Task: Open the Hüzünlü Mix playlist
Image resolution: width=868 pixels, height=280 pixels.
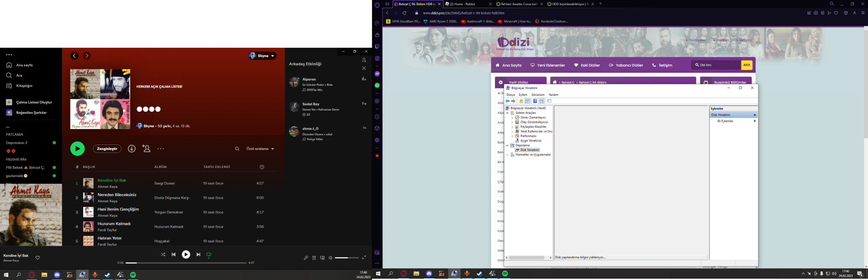Action: pos(16,159)
